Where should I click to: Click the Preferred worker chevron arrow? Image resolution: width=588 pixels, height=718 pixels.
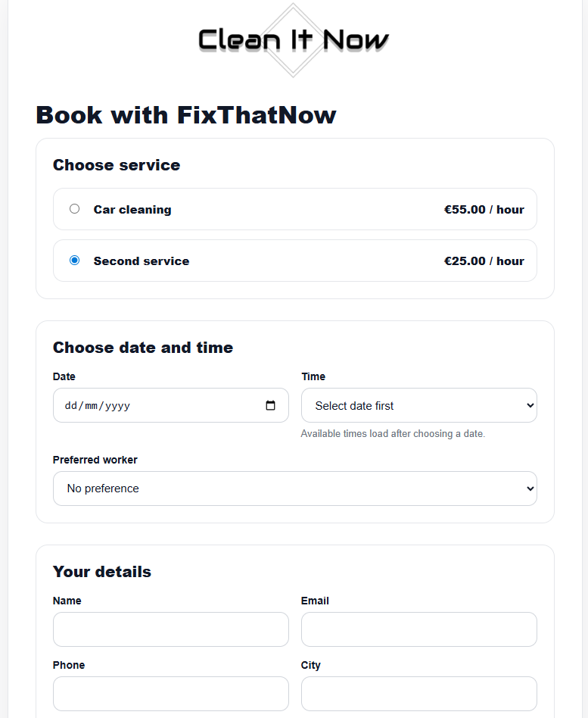pos(530,489)
